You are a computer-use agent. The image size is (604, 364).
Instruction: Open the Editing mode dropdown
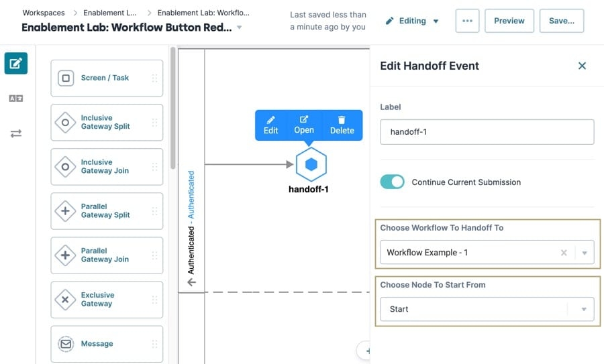click(x=412, y=21)
